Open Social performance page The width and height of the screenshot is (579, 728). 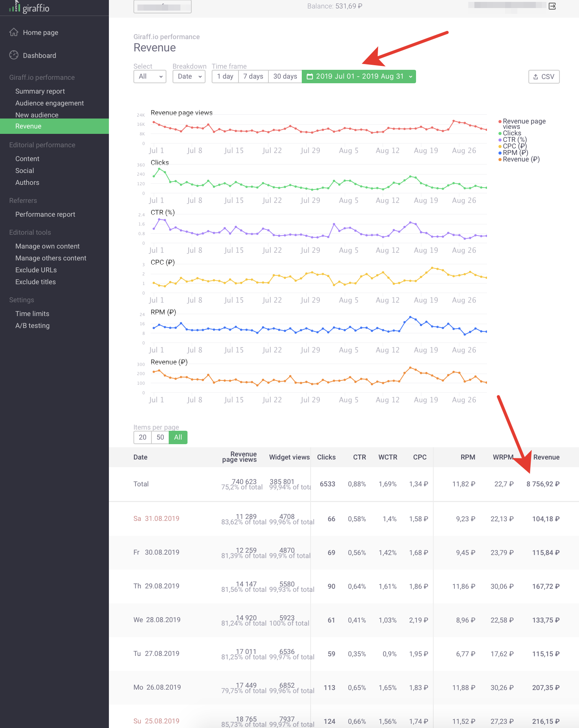25,171
